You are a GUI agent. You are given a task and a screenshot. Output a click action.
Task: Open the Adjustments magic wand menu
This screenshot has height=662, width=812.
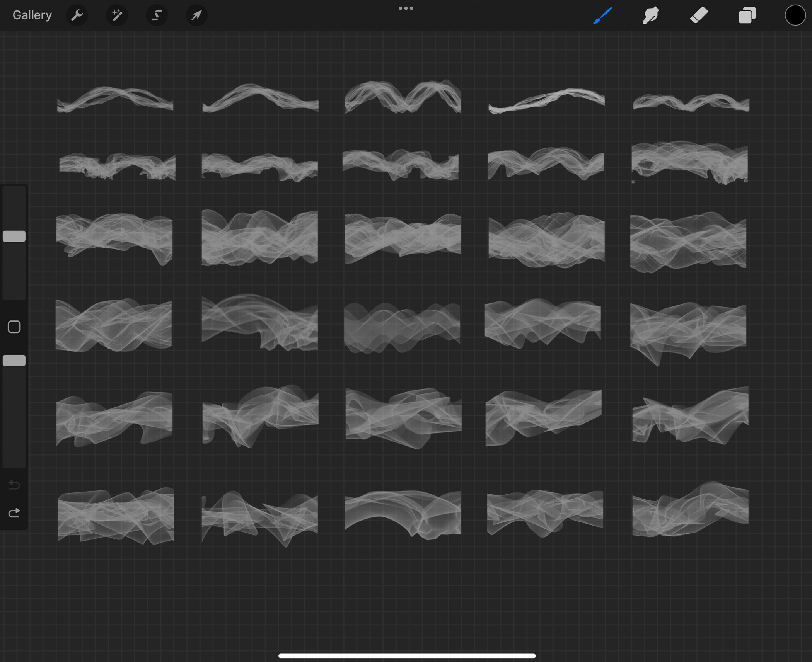pyautogui.click(x=117, y=15)
